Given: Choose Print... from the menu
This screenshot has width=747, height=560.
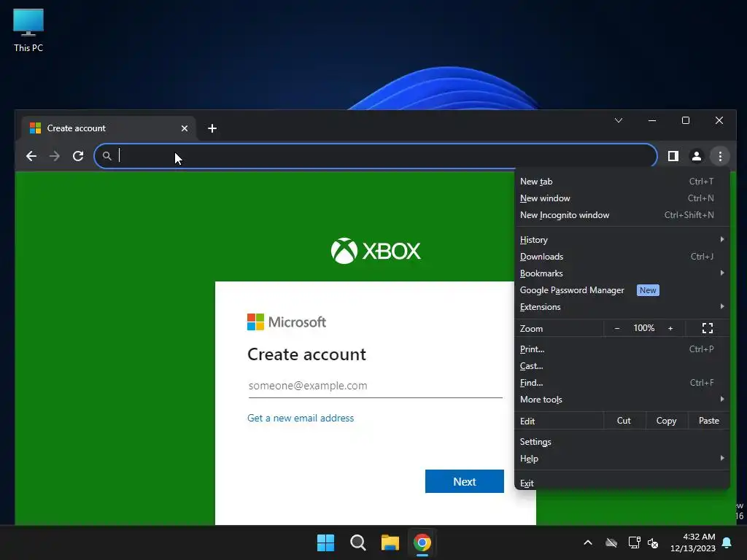Looking at the screenshot, I should coord(622,349).
